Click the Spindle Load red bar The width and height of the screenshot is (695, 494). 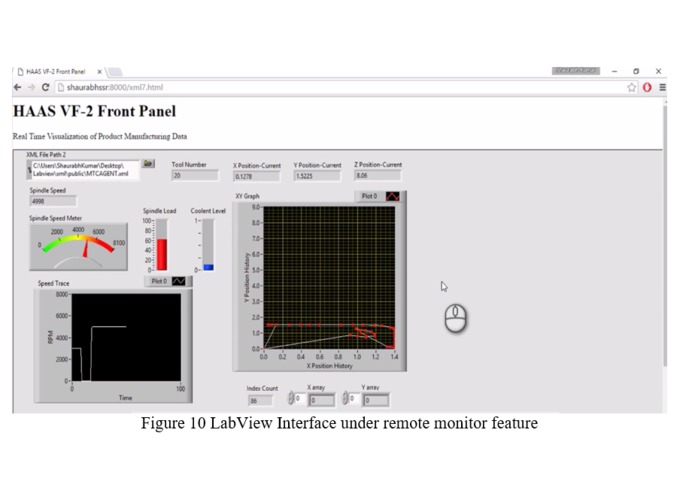(162, 255)
